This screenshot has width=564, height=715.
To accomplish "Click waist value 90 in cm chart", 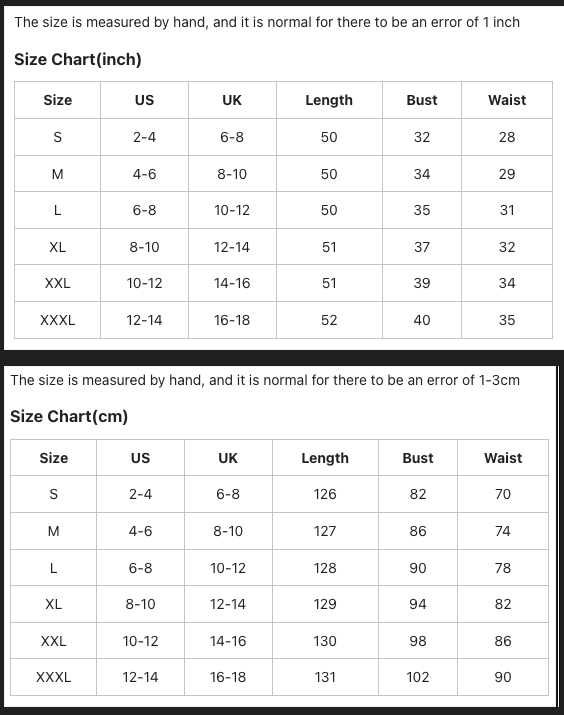I will point(503,677).
